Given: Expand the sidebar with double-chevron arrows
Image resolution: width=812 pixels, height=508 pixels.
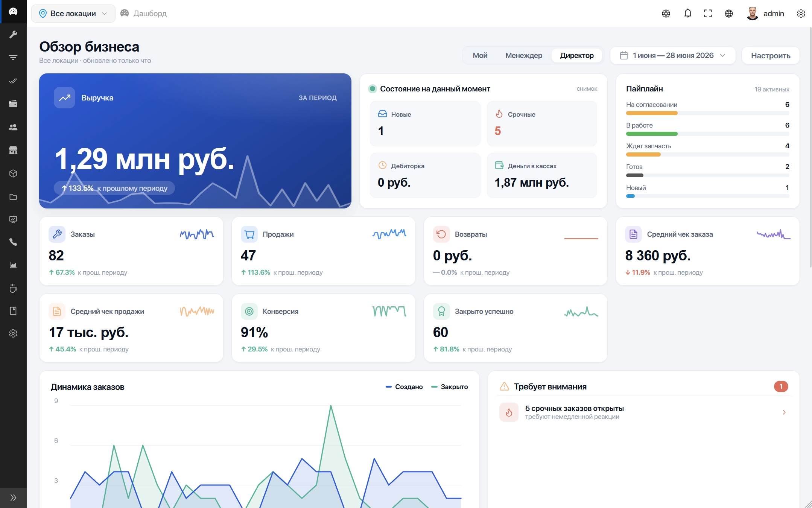Looking at the screenshot, I should point(13,497).
